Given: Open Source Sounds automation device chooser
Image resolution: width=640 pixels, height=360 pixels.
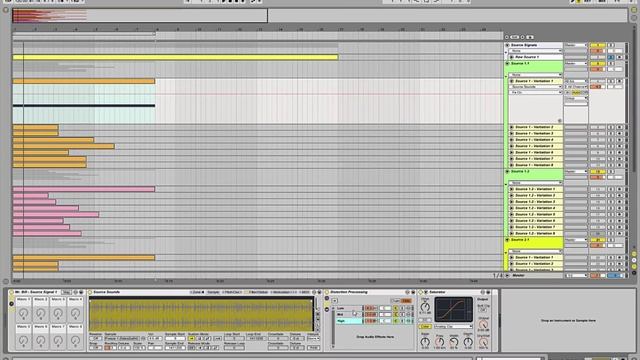Looking at the screenshot, I should [536, 87].
